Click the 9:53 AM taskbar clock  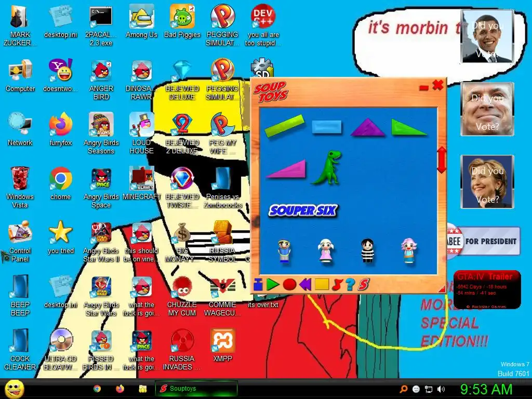click(x=486, y=389)
